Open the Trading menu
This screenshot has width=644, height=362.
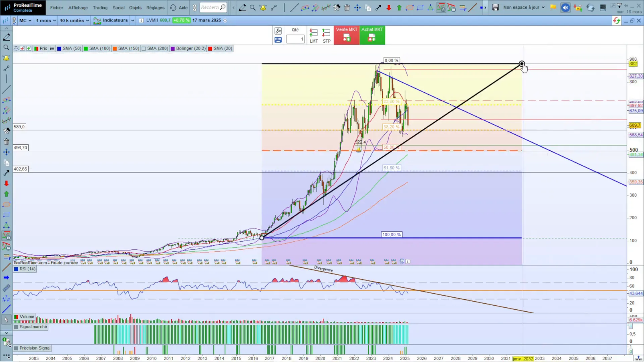[x=100, y=8]
